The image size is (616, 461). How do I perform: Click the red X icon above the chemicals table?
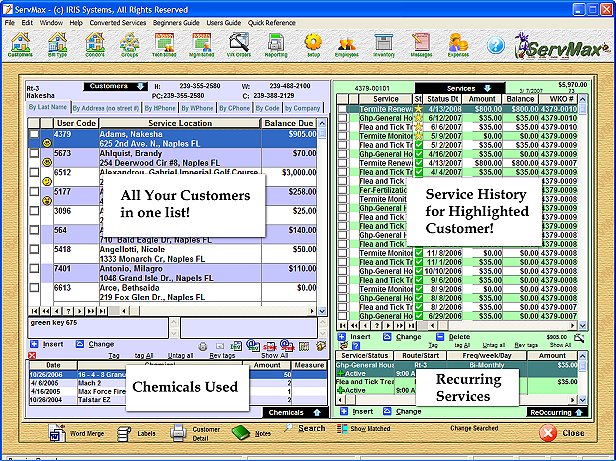click(32, 355)
